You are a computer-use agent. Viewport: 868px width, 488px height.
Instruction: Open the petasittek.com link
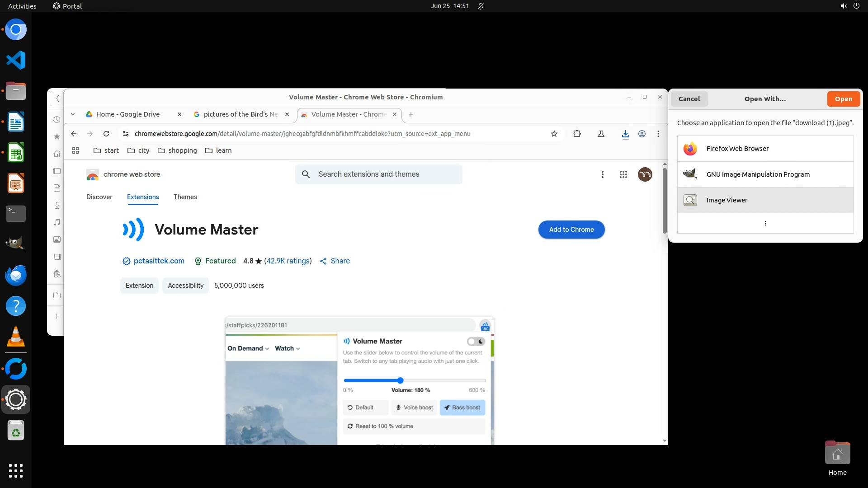159,261
